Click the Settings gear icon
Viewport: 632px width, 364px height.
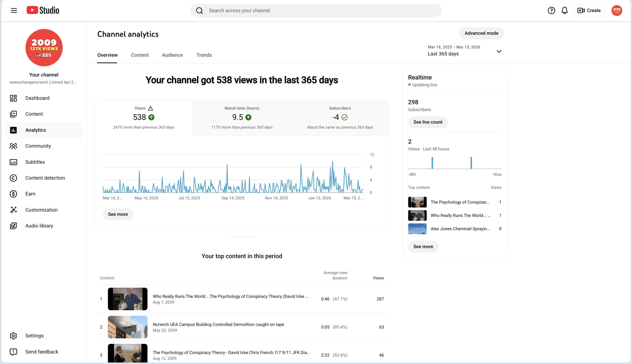point(13,336)
